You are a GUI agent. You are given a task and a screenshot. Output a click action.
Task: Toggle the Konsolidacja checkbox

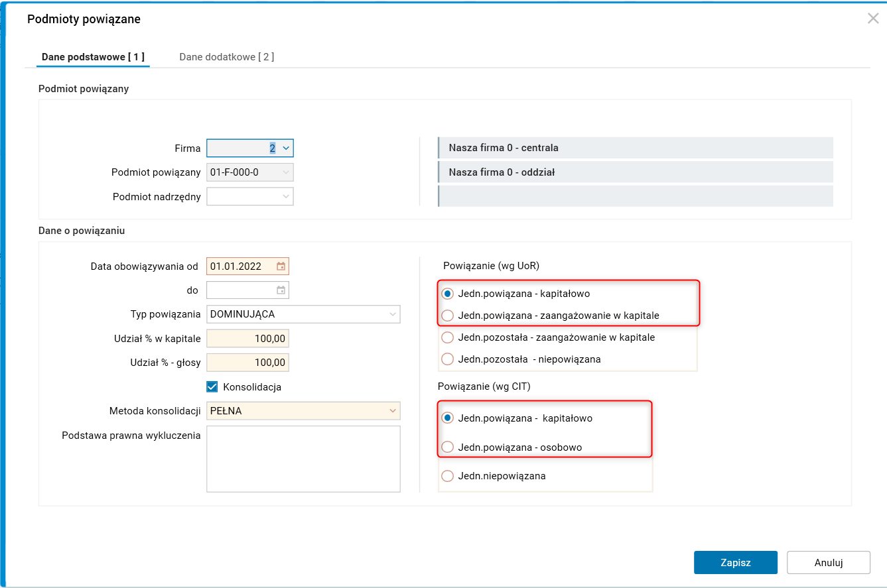coord(212,386)
